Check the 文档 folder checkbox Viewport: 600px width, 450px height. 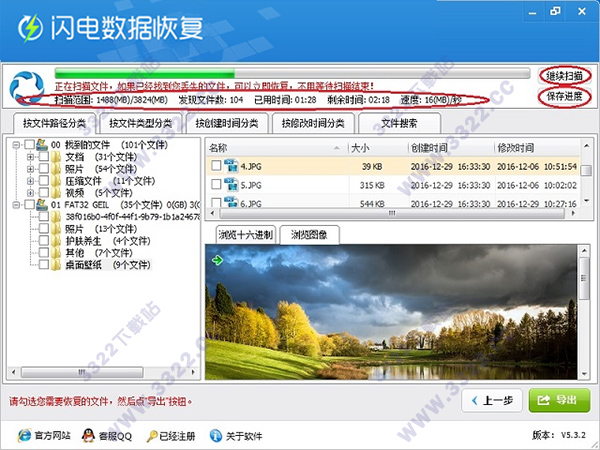44,157
